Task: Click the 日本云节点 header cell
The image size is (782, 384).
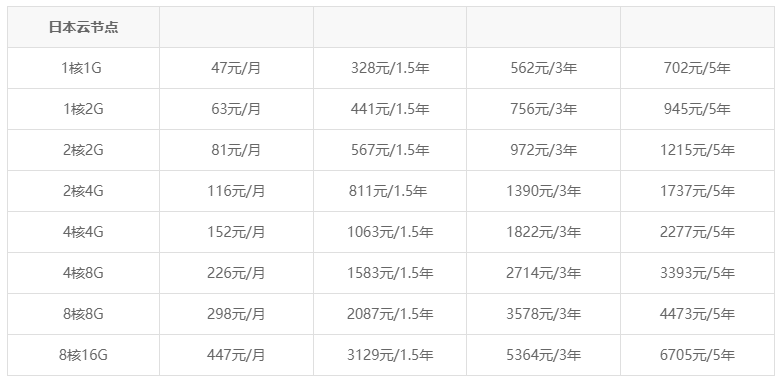Action: (83, 27)
